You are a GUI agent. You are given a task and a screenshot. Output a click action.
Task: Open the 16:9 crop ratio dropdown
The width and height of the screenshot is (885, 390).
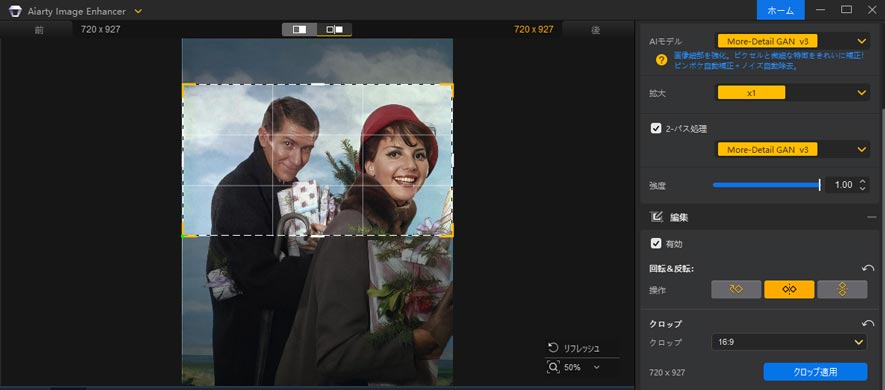click(x=789, y=342)
